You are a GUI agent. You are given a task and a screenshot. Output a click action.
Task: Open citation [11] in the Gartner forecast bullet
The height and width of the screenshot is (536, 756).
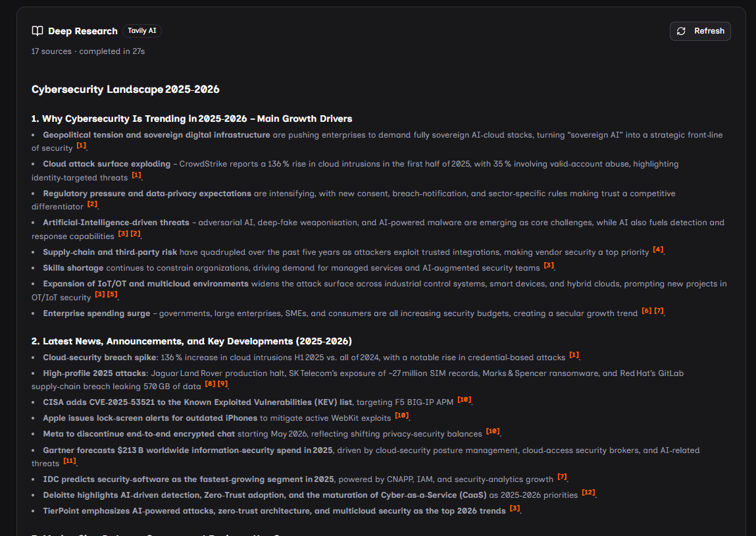point(70,461)
